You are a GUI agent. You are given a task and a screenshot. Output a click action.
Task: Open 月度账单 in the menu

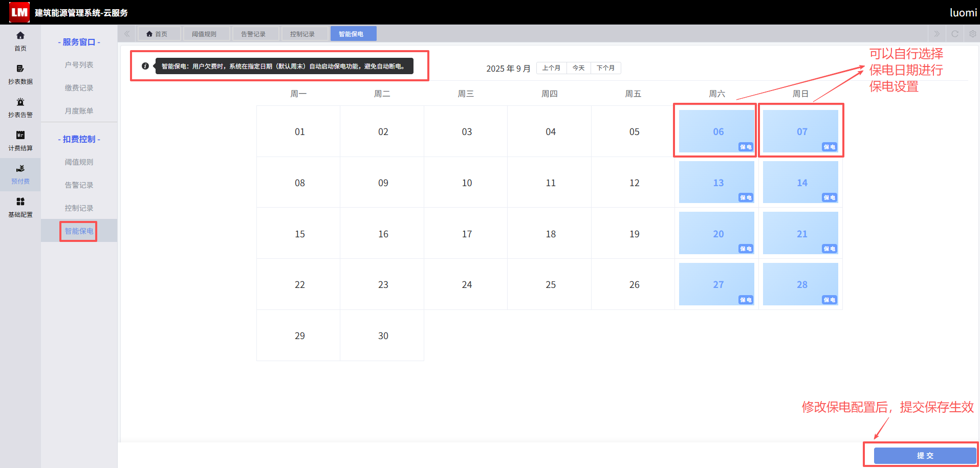tap(79, 111)
